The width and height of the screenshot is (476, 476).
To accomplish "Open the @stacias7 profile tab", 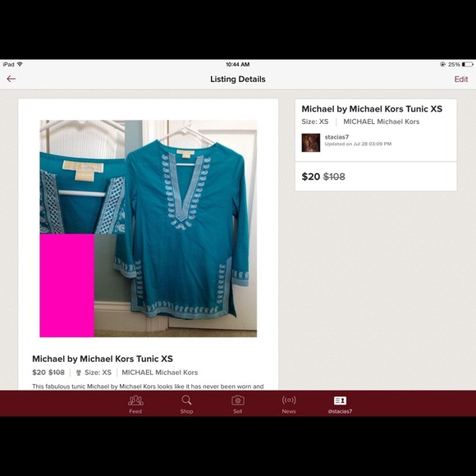I will pos(340,405).
